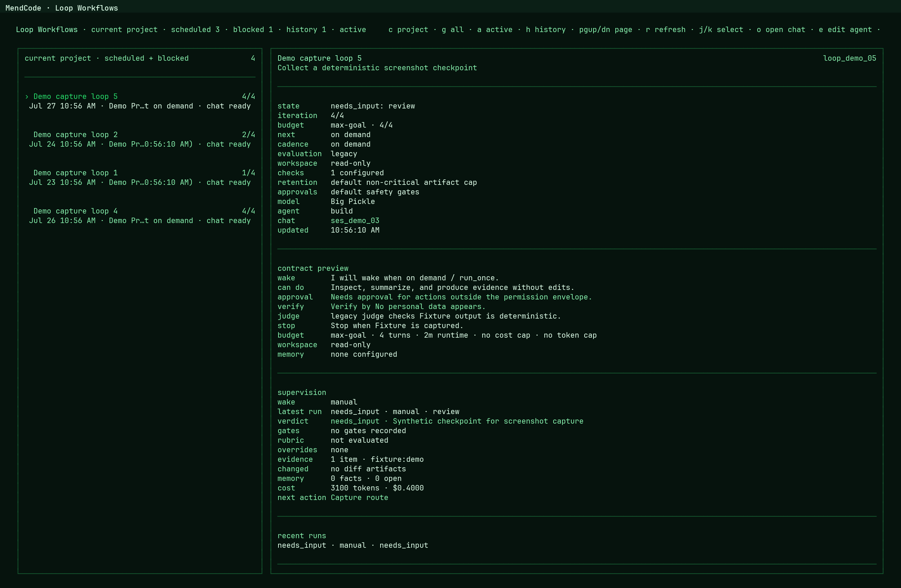This screenshot has height=588, width=901.
Task: Click the 'a active' shortcut hint
Action: 495,30
